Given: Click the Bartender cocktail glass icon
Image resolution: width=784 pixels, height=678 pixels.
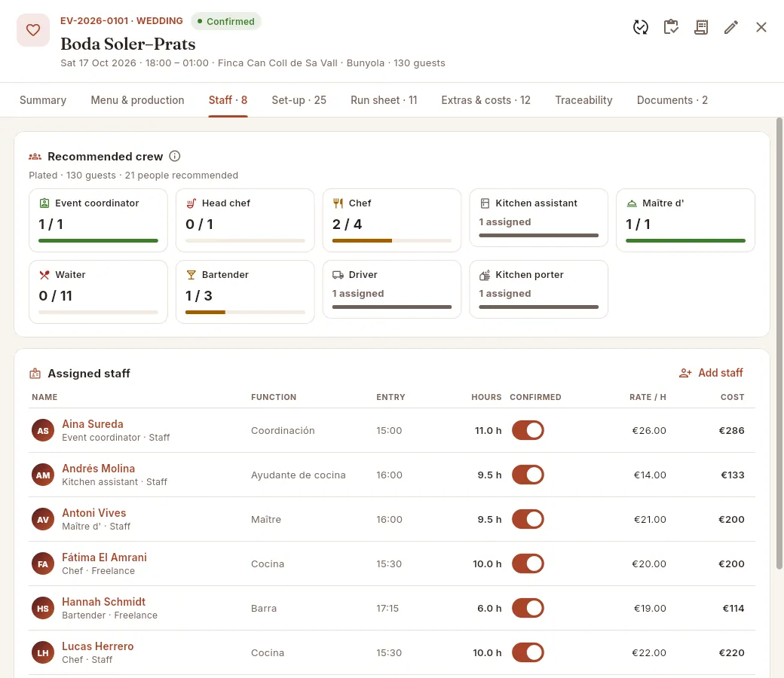Looking at the screenshot, I should pyautogui.click(x=191, y=274).
